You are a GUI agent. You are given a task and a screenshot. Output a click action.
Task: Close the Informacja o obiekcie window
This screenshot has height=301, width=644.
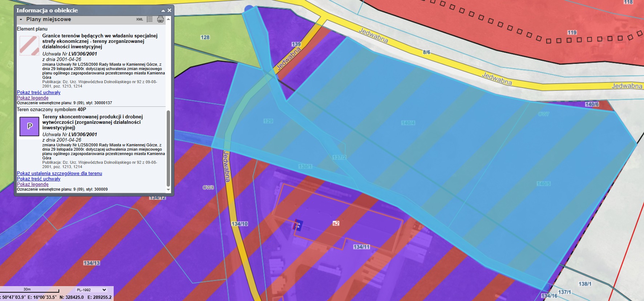[169, 11]
